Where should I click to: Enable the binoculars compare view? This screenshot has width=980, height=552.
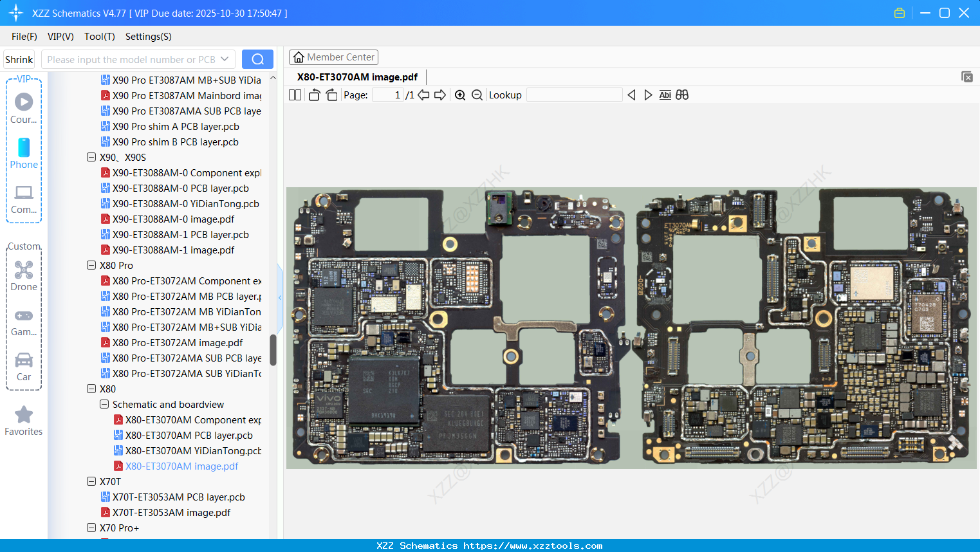[x=681, y=95]
